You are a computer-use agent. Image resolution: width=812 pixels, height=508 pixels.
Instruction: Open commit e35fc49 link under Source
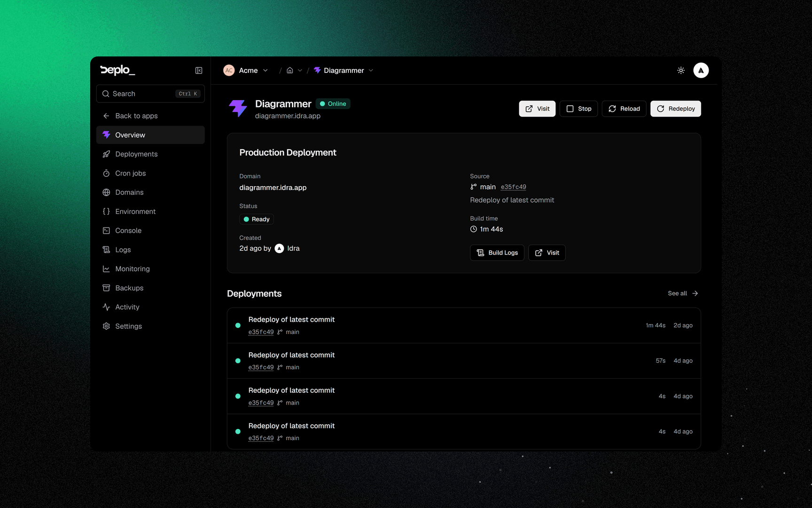tap(514, 187)
